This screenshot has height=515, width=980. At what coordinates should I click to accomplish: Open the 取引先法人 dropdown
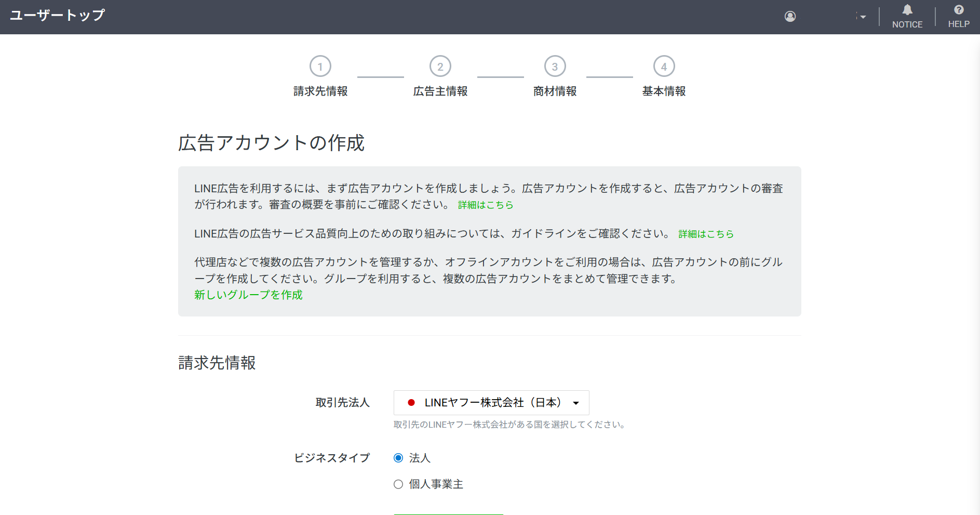(491, 403)
